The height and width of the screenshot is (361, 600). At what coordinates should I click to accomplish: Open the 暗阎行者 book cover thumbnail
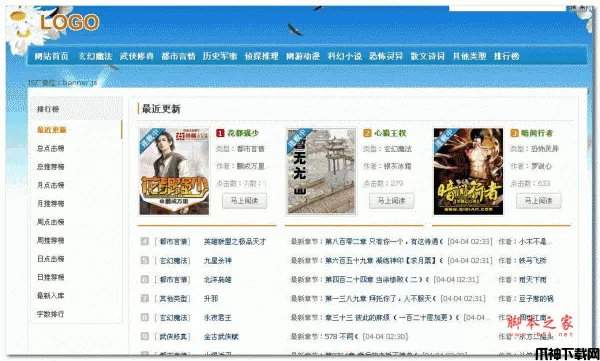tap(468, 171)
